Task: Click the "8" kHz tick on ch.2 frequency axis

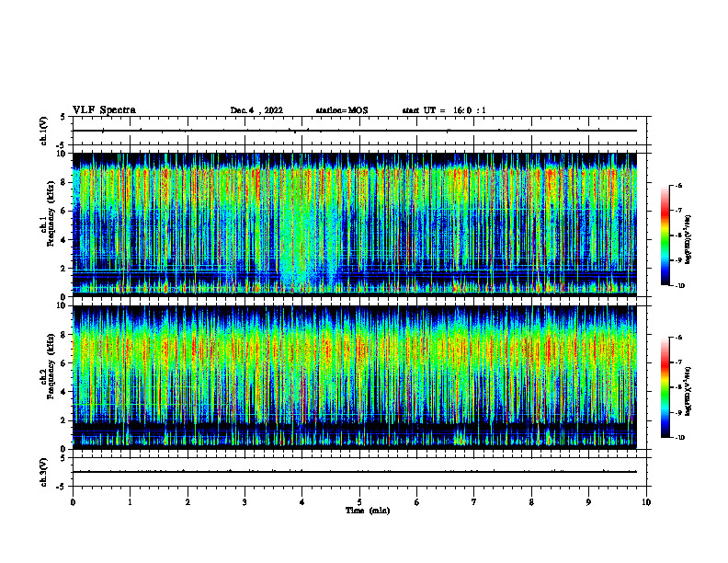Action: 65,335
